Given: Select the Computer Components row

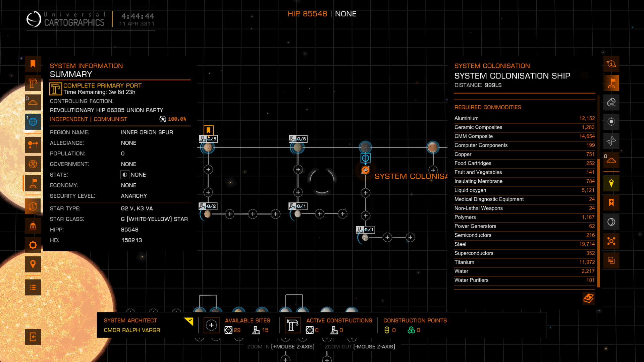Looking at the screenshot, I should [524, 145].
